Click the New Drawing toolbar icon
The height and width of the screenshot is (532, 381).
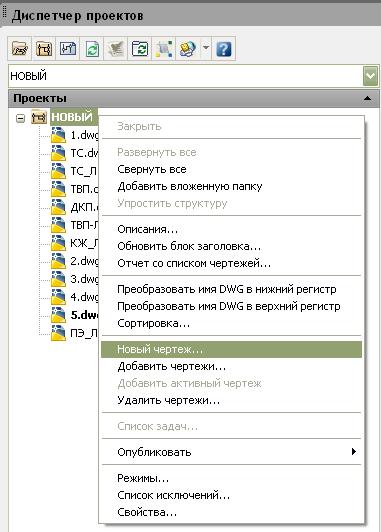(68, 49)
